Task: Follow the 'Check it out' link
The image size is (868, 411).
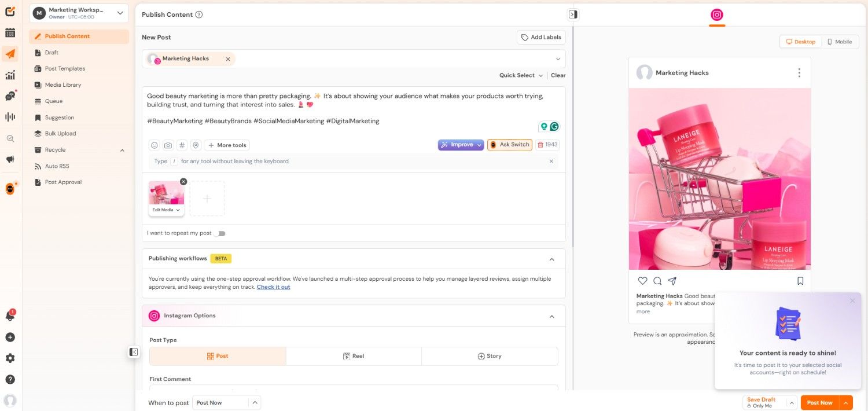Action: point(273,287)
